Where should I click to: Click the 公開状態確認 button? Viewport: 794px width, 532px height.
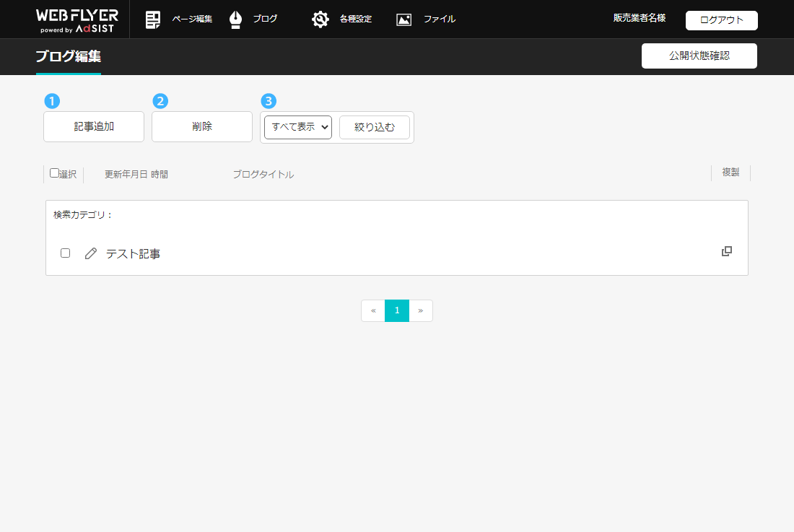(699, 56)
